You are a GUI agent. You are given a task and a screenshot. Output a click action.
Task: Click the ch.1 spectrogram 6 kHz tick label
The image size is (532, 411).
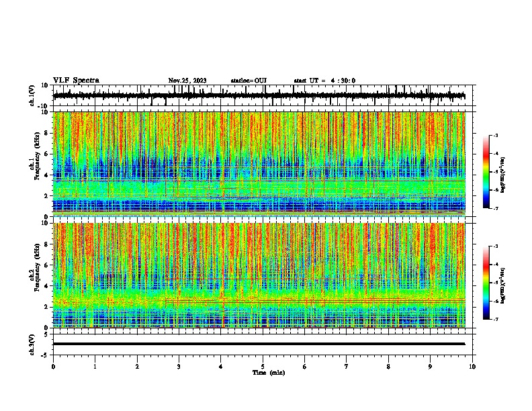(46, 154)
